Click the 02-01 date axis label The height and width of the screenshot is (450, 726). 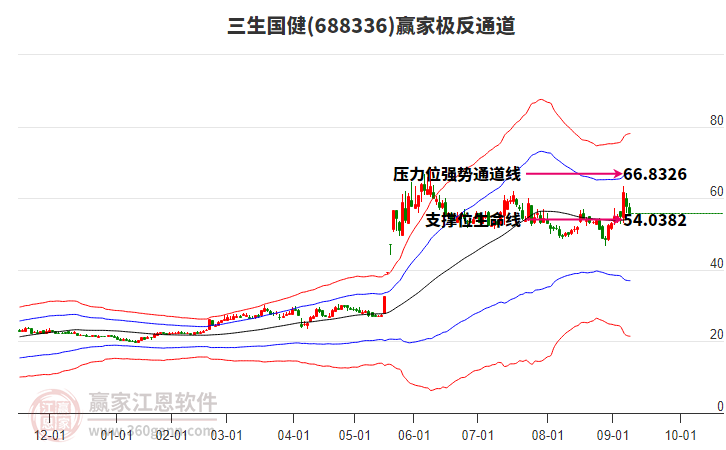coord(171,435)
